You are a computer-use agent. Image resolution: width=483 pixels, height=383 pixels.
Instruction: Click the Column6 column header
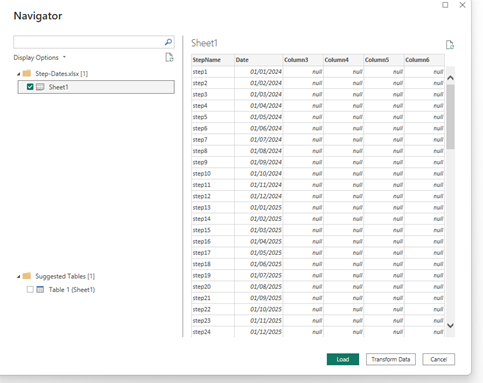point(424,60)
